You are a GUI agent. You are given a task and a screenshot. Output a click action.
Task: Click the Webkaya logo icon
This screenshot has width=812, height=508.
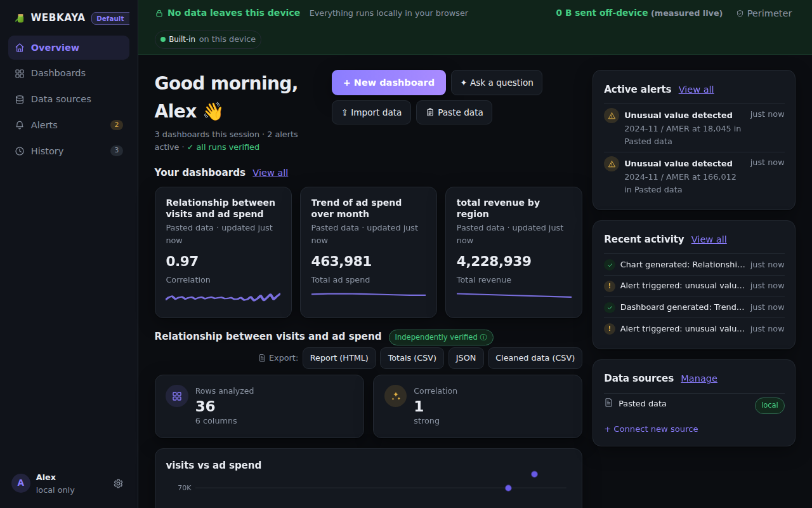pyautogui.click(x=20, y=18)
